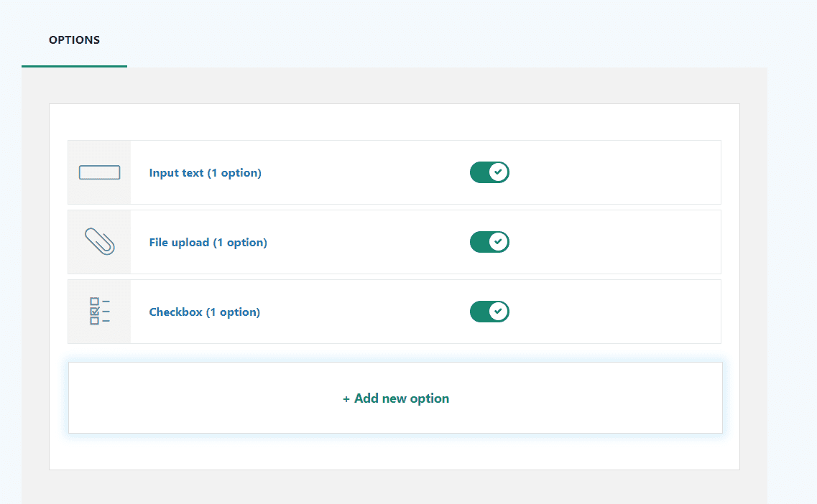Viewport: 817px width, 504px height.
Task: Switch off the Checkbox option toggle
Action: coord(489,312)
